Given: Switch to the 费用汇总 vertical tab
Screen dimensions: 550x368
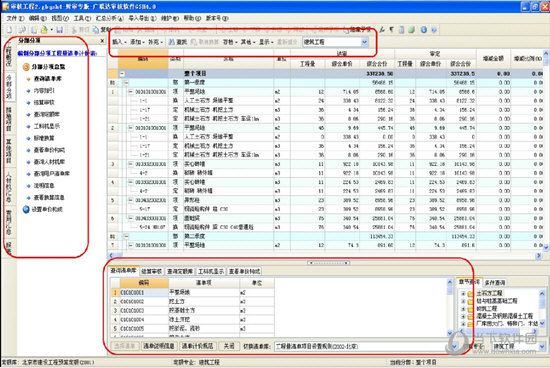Looking at the screenshot, I should click(x=9, y=222).
